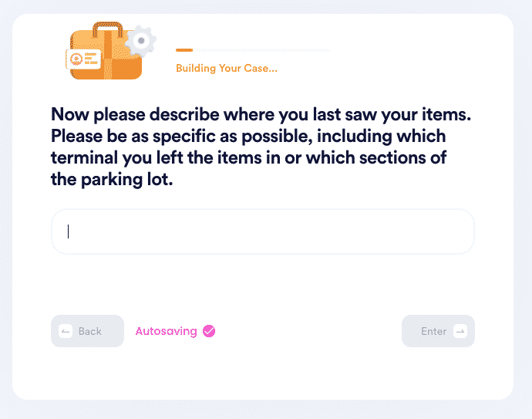This screenshot has width=532, height=419.
Task: Click the 'Please be as specific' heading line
Action: pos(248,136)
